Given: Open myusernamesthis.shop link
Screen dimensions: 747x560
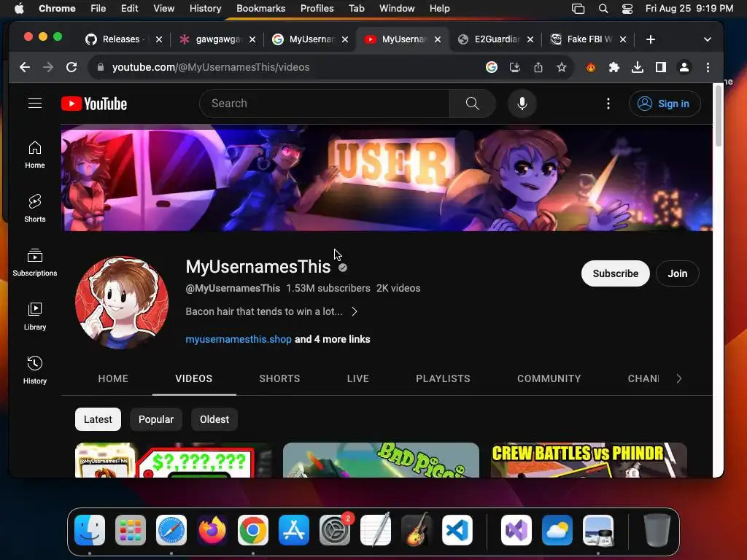Looking at the screenshot, I should [239, 339].
